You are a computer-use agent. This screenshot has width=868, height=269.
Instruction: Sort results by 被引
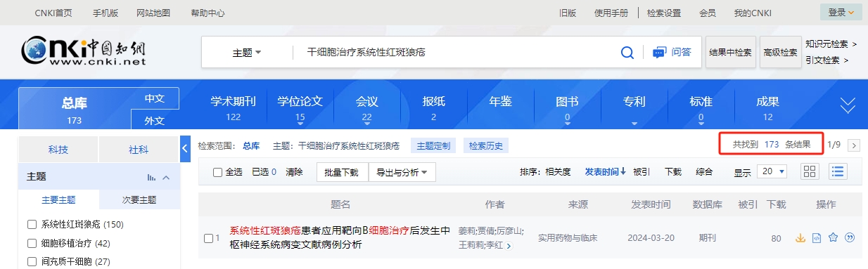coord(641,172)
